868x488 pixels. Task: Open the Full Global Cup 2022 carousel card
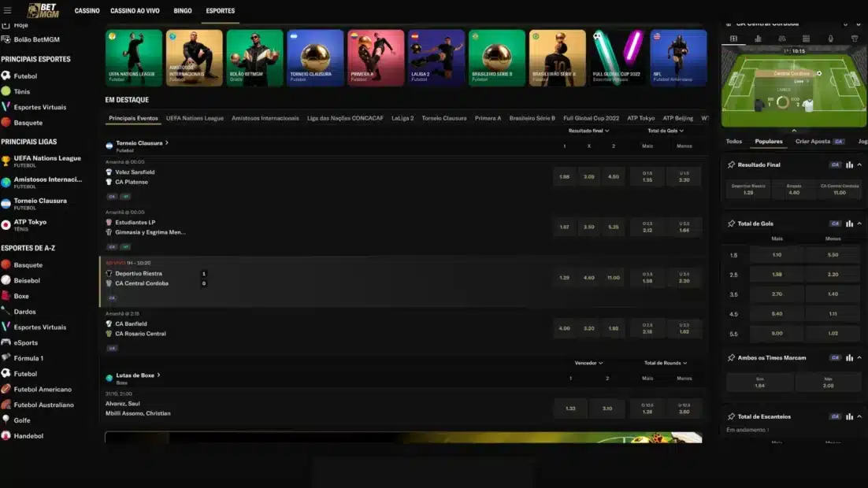[x=618, y=58]
